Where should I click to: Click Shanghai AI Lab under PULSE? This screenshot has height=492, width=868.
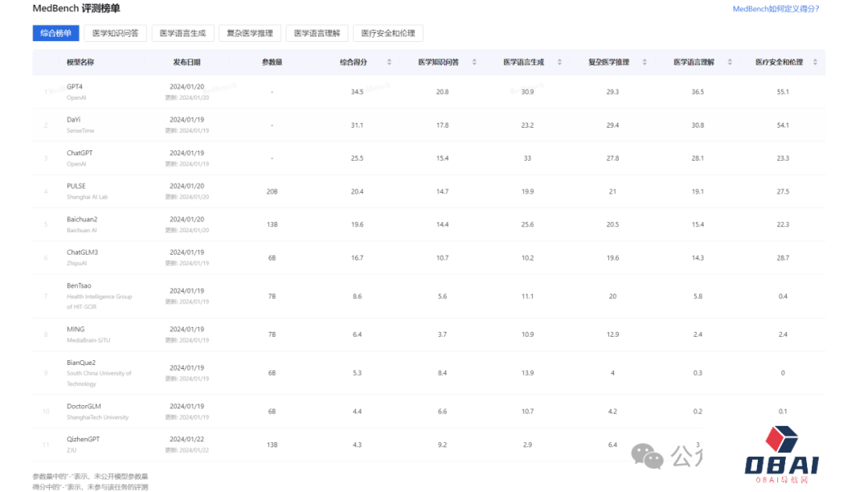[88, 197]
